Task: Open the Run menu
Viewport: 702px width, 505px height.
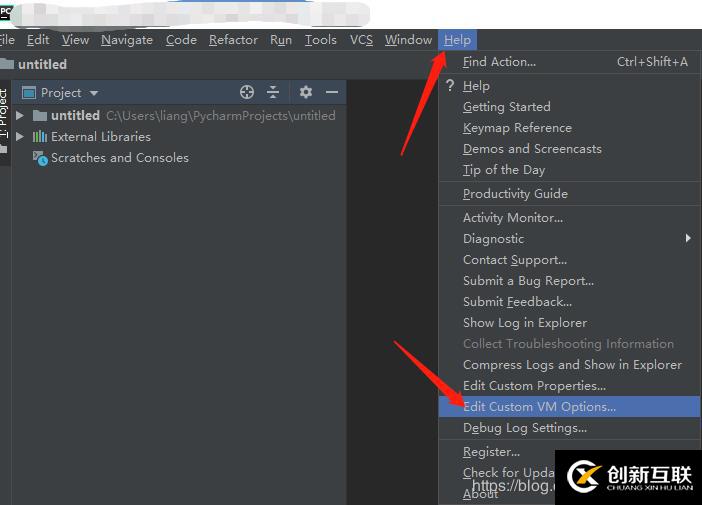Action: (x=281, y=40)
